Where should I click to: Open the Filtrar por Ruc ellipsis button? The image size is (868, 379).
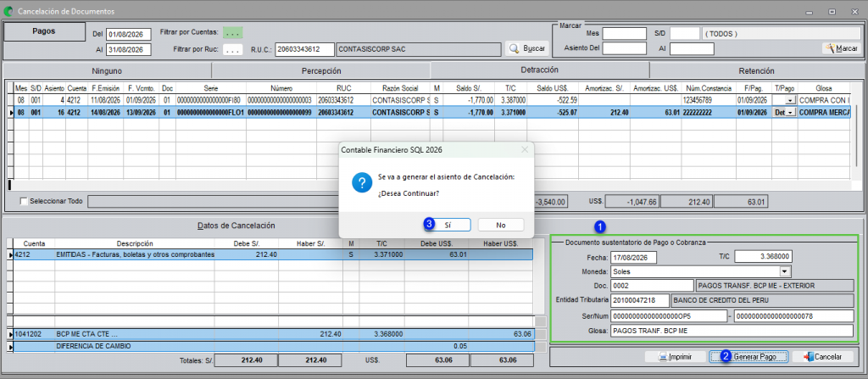point(233,49)
